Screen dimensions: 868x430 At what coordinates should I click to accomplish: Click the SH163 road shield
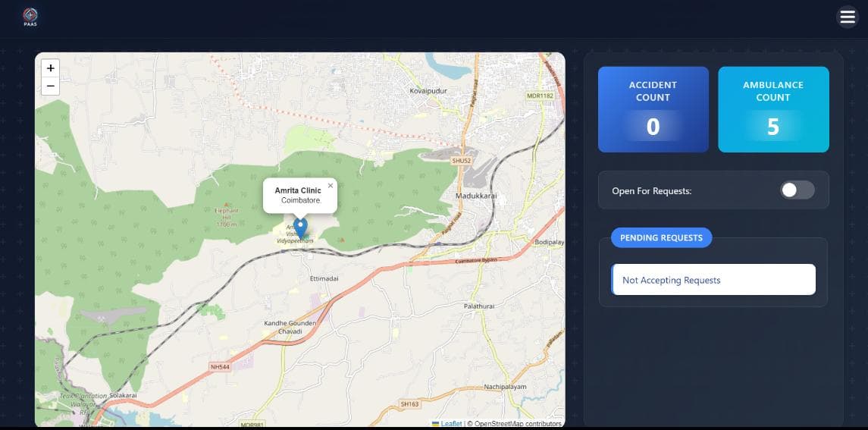coord(409,404)
